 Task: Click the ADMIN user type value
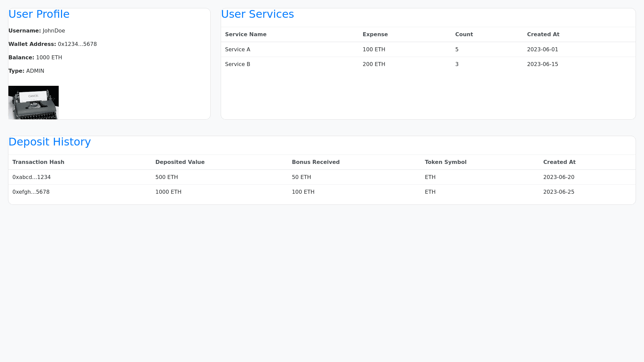(x=35, y=71)
